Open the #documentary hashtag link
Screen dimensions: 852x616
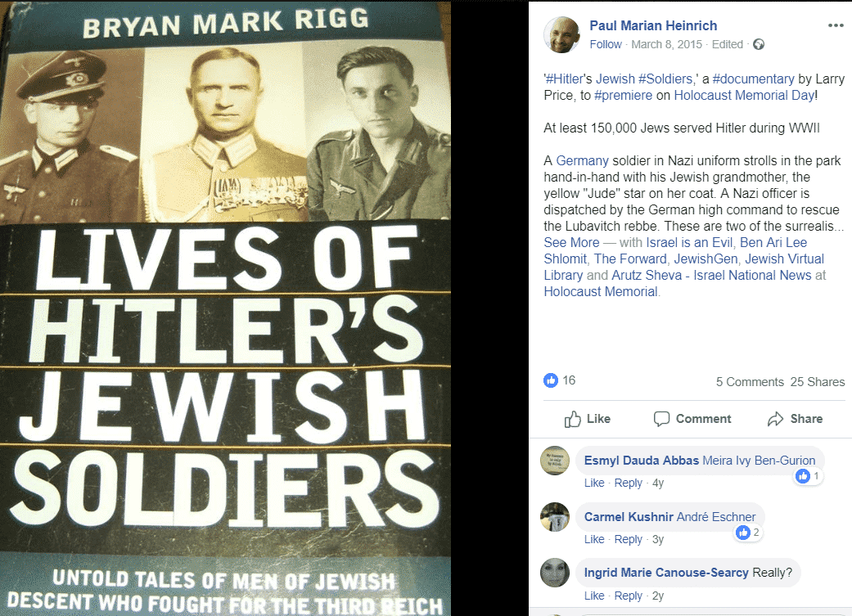(x=753, y=79)
